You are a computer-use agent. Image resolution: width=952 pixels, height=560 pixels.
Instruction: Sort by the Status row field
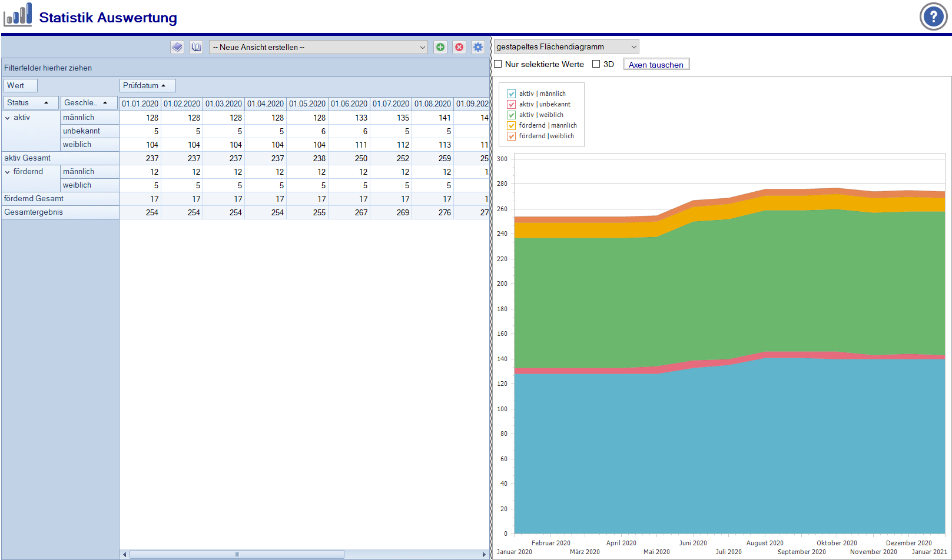click(31, 102)
